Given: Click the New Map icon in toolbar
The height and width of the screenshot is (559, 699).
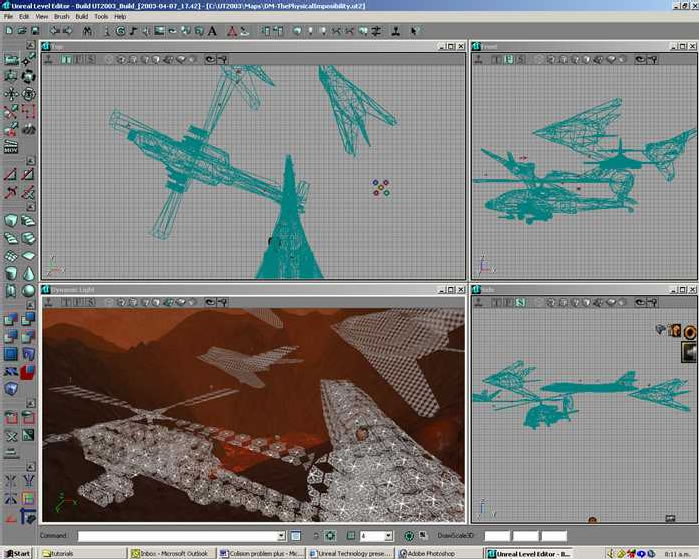Looking at the screenshot, I should (8, 31).
